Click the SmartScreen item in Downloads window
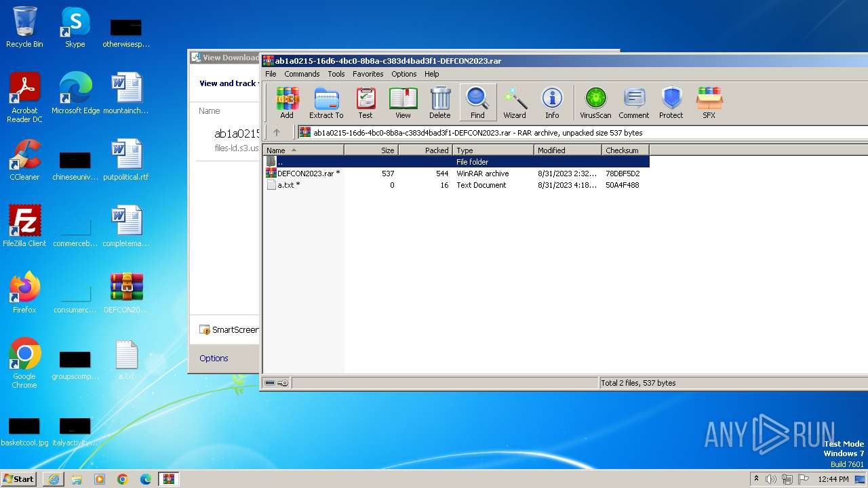This screenshot has width=868, height=488. [229, 330]
